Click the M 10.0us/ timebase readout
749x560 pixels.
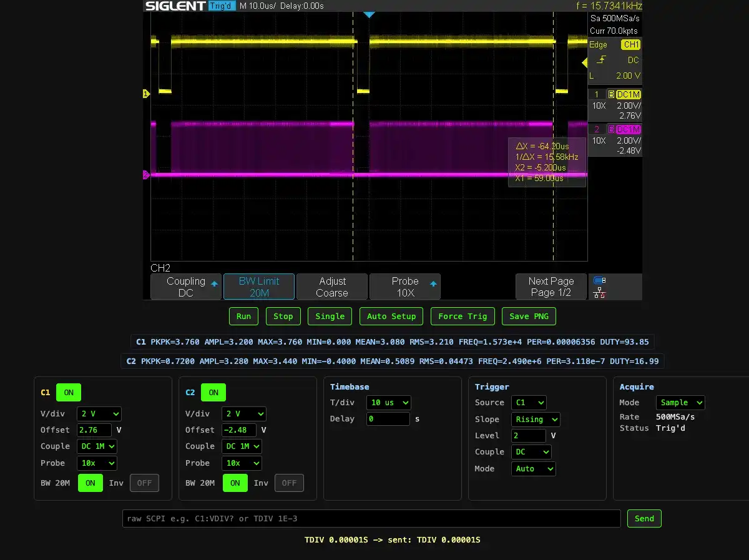258,6
